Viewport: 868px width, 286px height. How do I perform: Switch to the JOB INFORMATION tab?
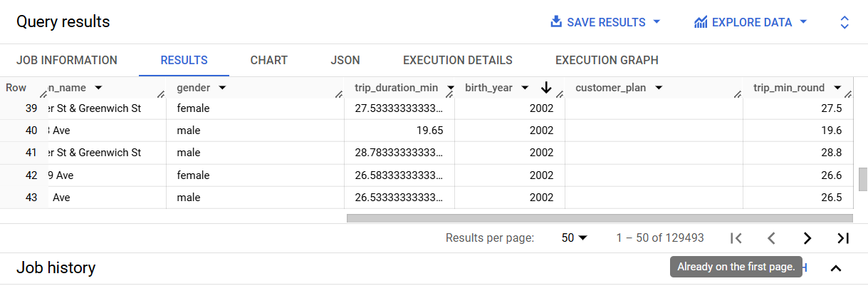pos(67,61)
